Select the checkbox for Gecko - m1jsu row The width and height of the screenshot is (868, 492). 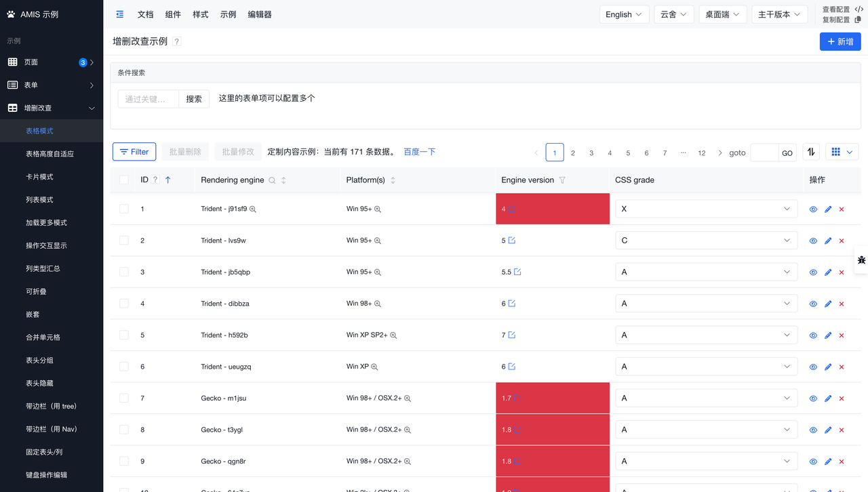coord(124,398)
